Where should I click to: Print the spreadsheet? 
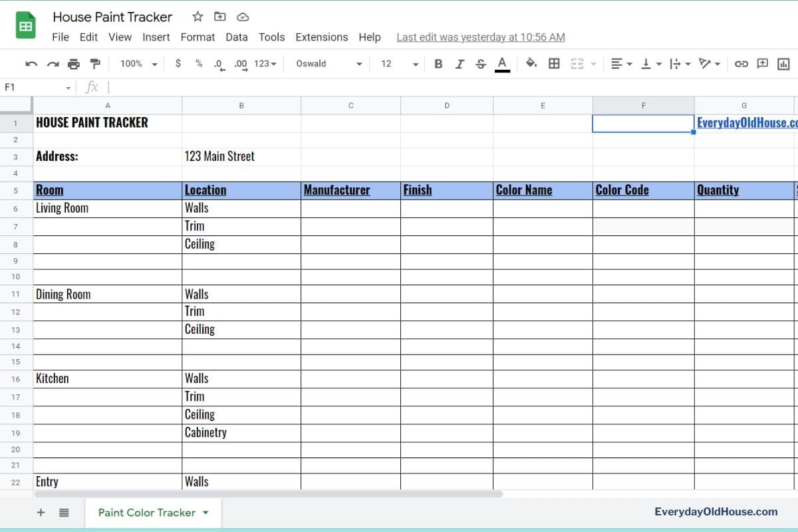74,64
